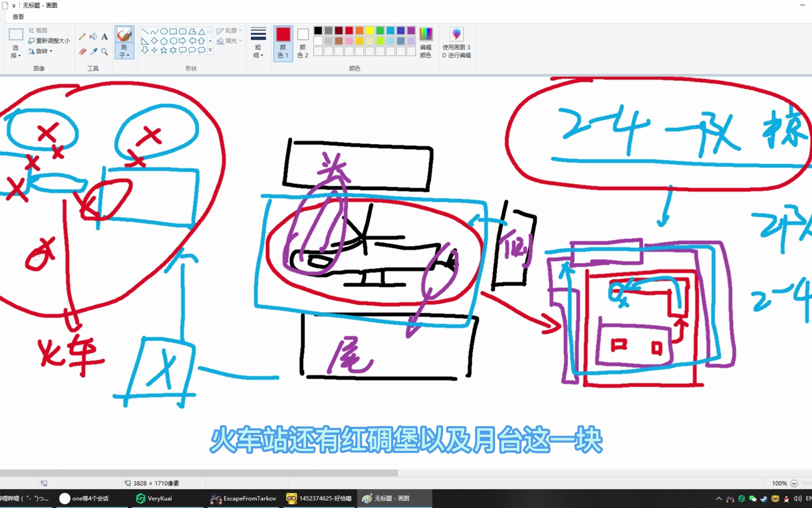Choose the rounded rectangular callout shape
Image resolution: width=812 pixels, height=508 pixels.
click(183, 50)
